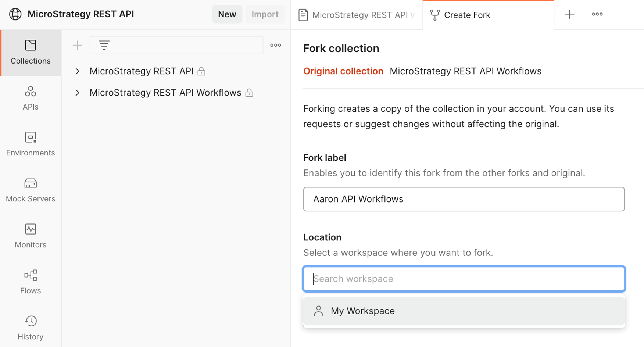Click the Import button
The width and height of the screenshot is (644, 347).
265,14
